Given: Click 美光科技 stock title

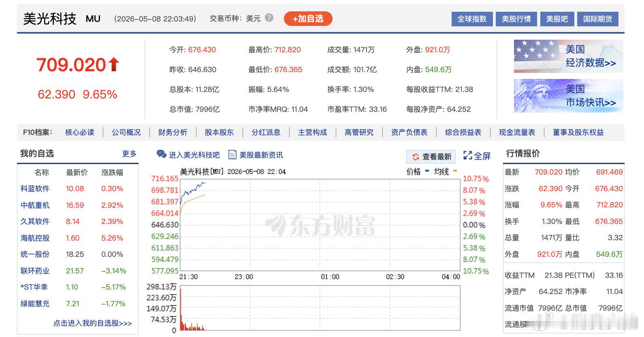Looking at the screenshot, I should point(50,19).
